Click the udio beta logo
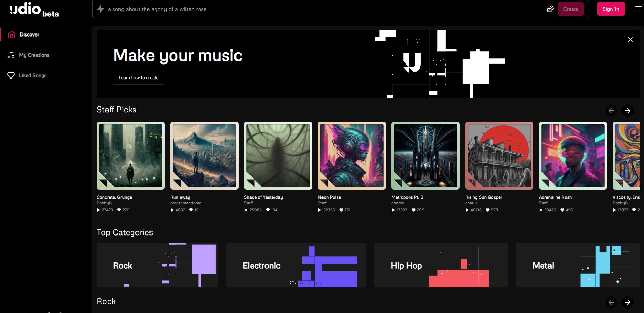Screen dimensions: 644x313 [x=34, y=10]
